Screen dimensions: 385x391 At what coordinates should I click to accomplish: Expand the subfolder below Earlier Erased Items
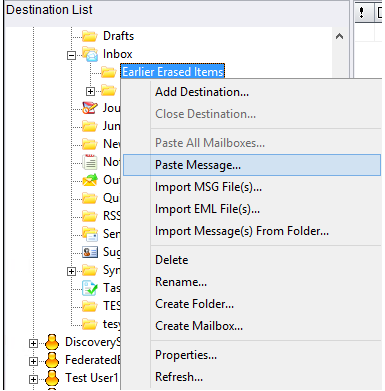(x=90, y=91)
